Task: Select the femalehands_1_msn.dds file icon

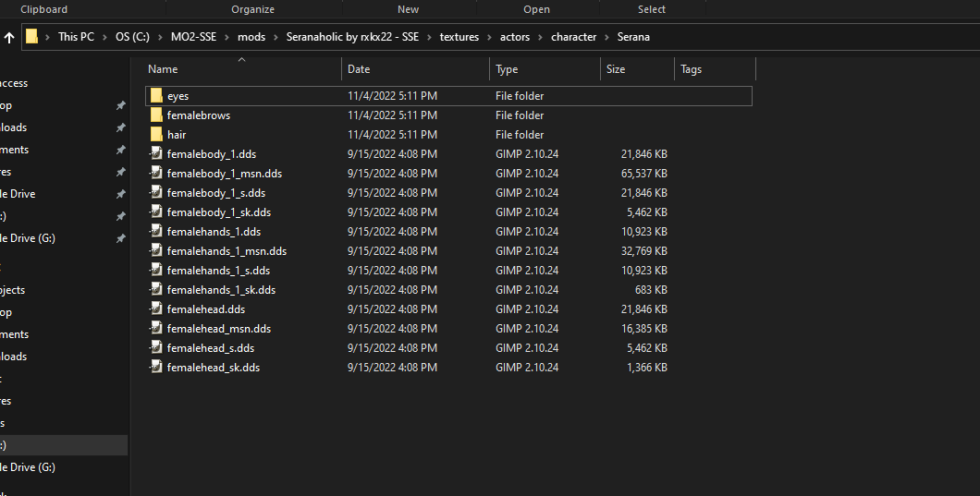Action: point(156,251)
